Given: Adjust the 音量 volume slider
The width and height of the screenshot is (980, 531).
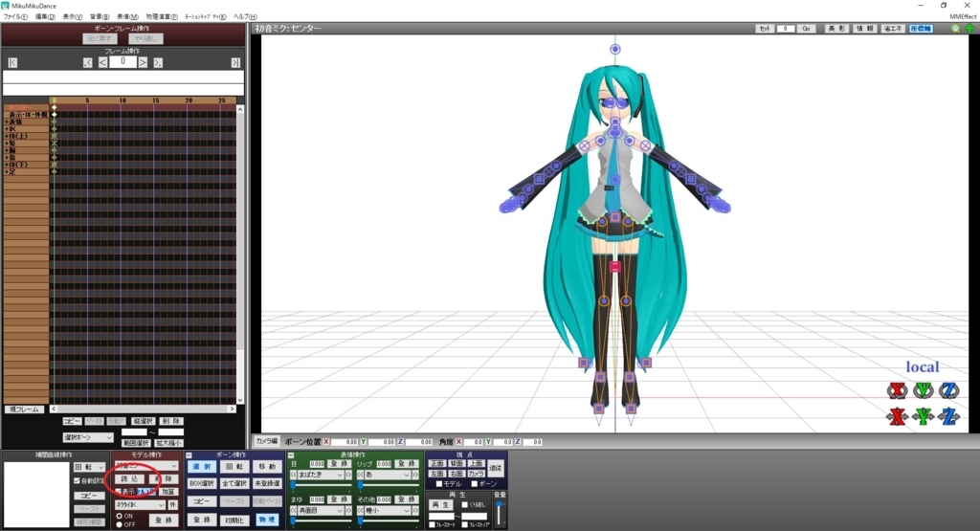Looking at the screenshot, I should tap(500, 514).
